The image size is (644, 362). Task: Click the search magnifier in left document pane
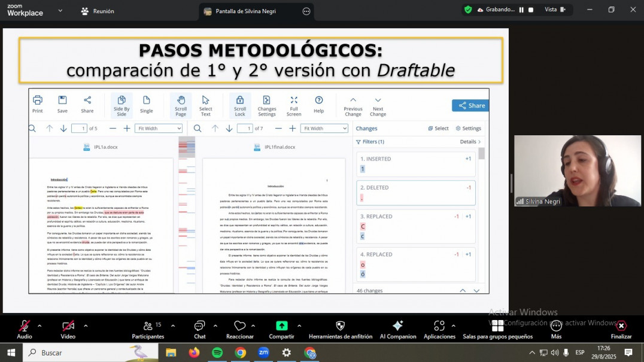[x=32, y=129]
